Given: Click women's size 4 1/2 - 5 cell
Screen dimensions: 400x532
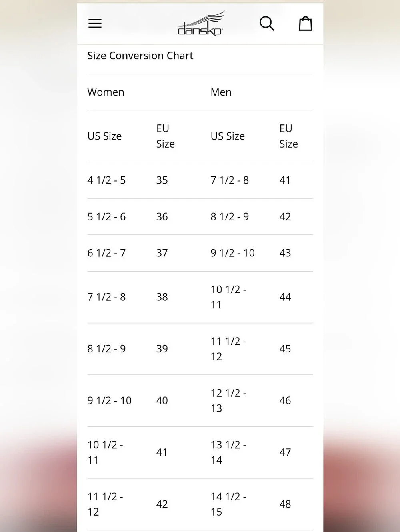Looking at the screenshot, I should tap(106, 180).
